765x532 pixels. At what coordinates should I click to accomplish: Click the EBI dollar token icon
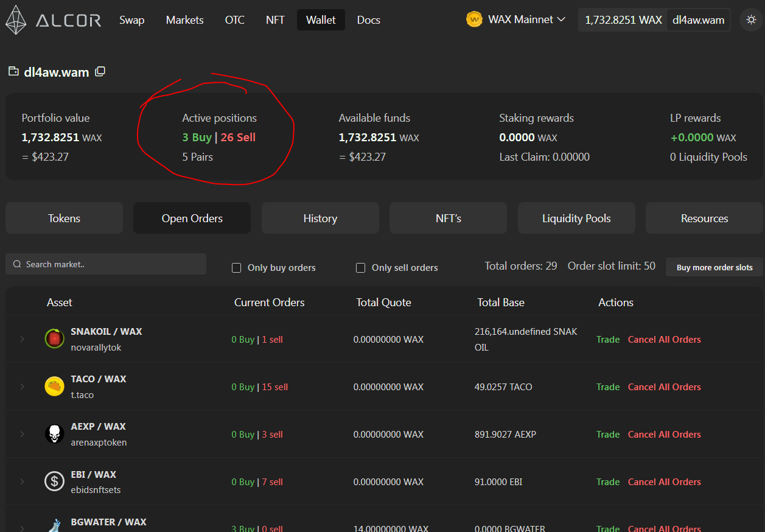(54, 481)
